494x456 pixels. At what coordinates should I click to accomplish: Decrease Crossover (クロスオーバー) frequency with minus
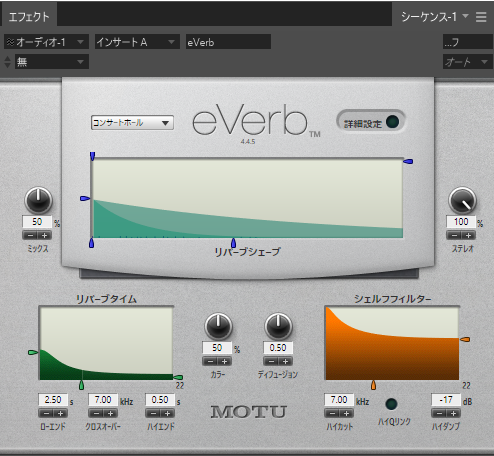tap(96, 413)
